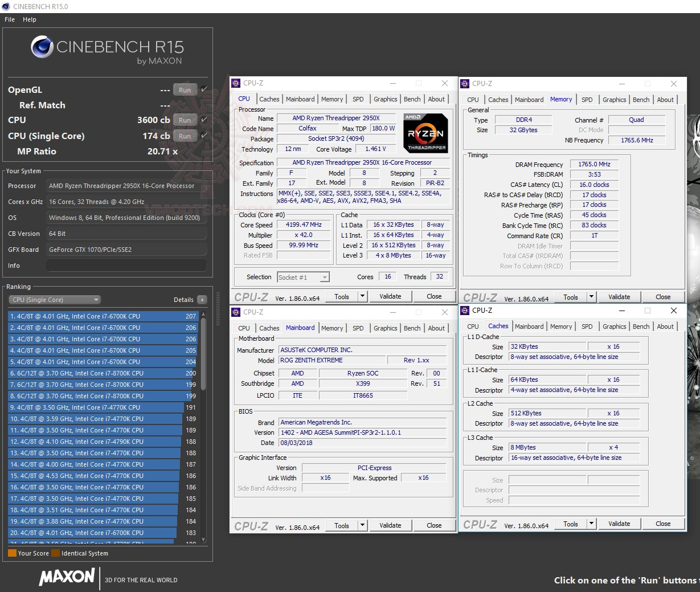This screenshot has width=700, height=592.
Task: Click the Cinebench app icon in title bar
Action: pos(6,6)
